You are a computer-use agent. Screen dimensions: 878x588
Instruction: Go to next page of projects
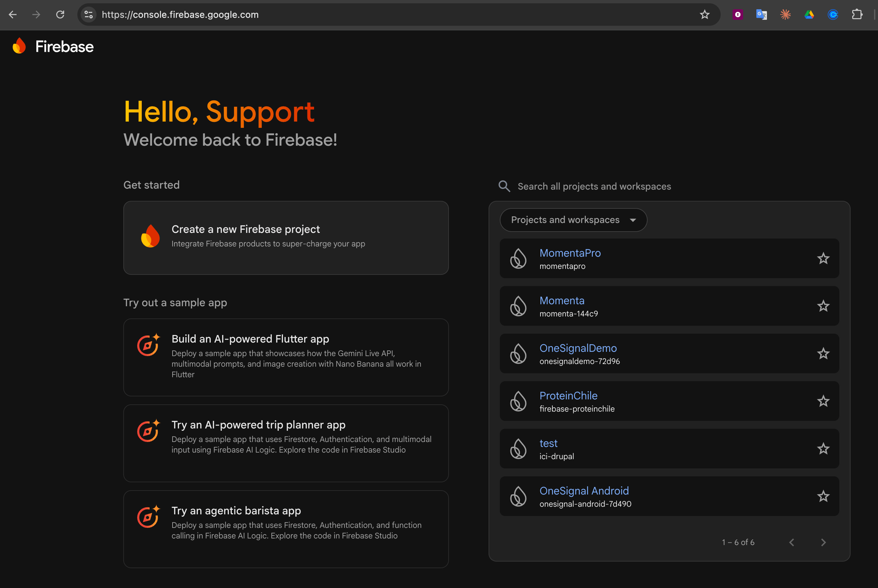[x=823, y=542]
